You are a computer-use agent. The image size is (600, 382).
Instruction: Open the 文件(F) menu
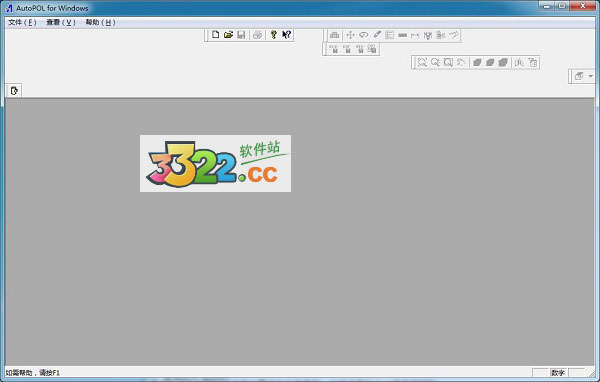point(22,22)
